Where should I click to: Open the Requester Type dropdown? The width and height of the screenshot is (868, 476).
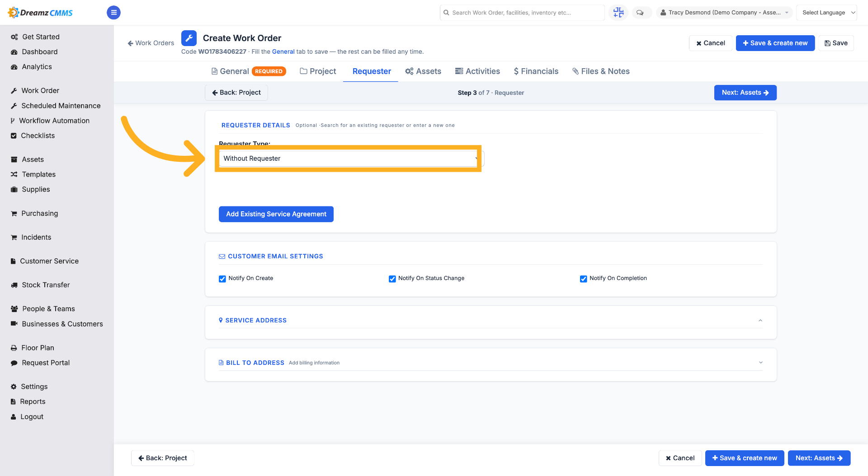pyautogui.click(x=351, y=159)
